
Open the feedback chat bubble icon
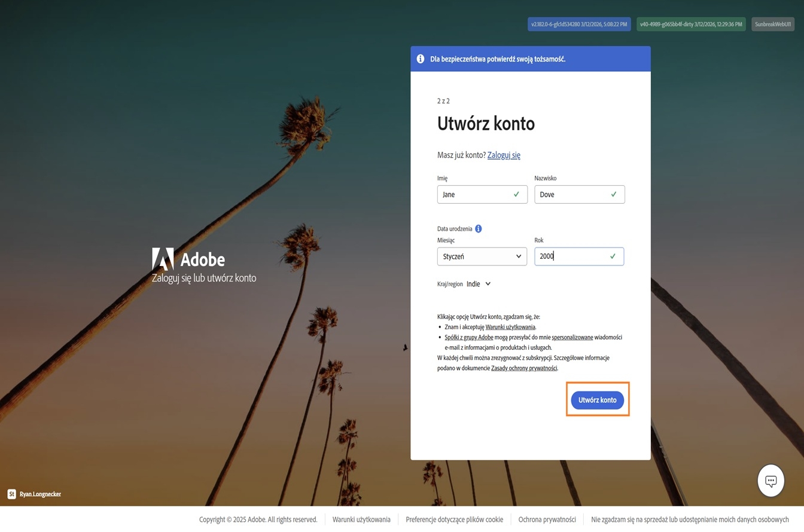[x=770, y=480]
